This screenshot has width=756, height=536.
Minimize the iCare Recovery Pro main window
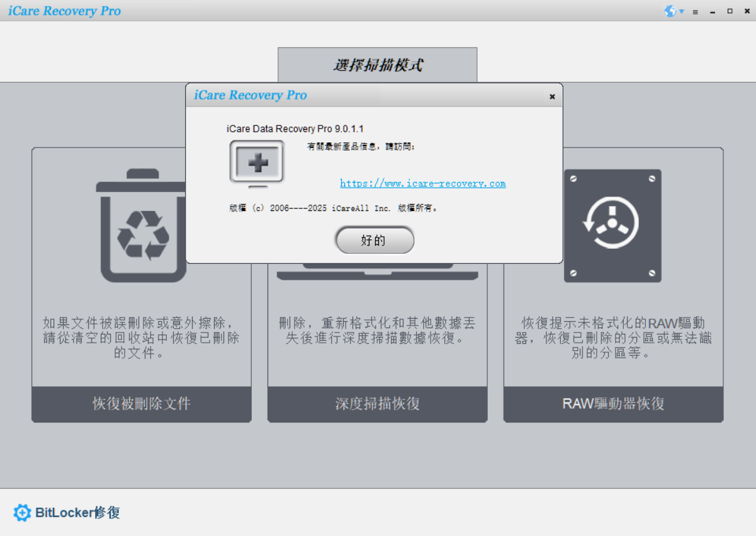point(713,11)
